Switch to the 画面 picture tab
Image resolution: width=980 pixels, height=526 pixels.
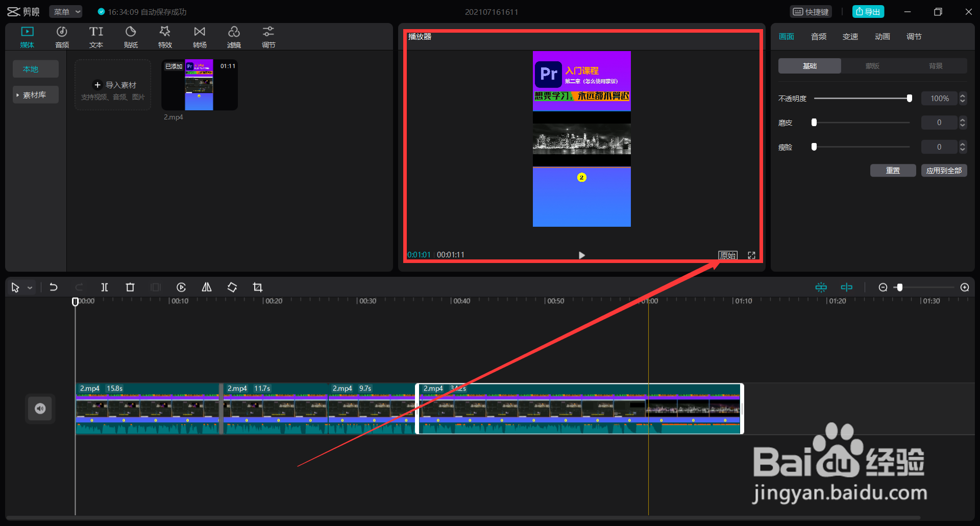point(787,37)
